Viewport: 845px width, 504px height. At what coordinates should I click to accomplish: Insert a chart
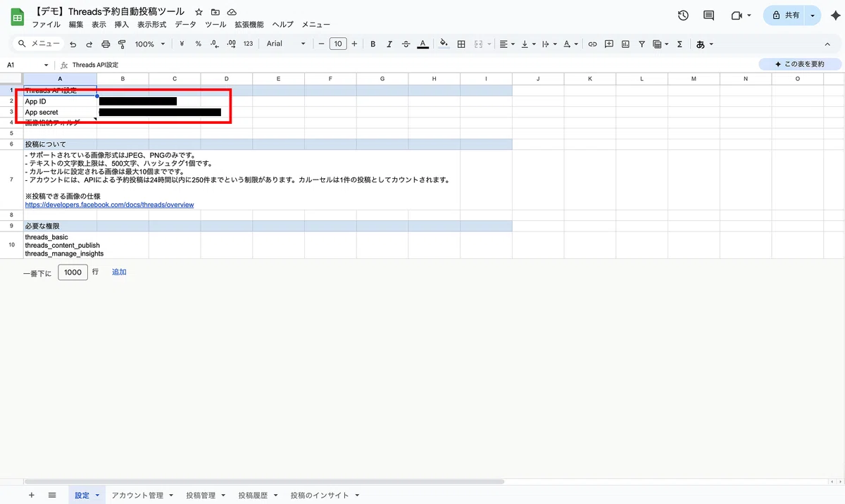pyautogui.click(x=625, y=44)
